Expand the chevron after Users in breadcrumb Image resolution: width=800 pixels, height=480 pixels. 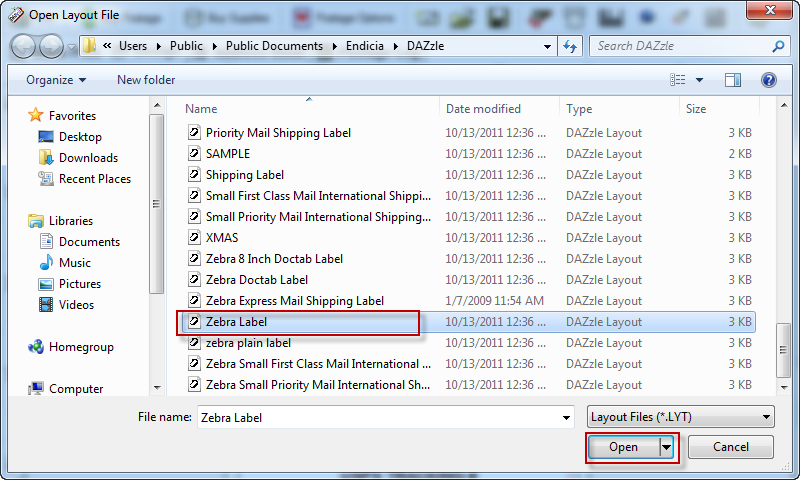click(x=159, y=46)
